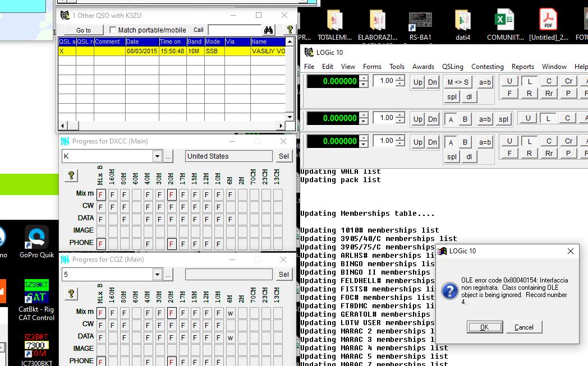This screenshot has width=588, height=366.
Task: Select the COMUNIIT... Excel file icon
Action: click(x=505, y=25)
